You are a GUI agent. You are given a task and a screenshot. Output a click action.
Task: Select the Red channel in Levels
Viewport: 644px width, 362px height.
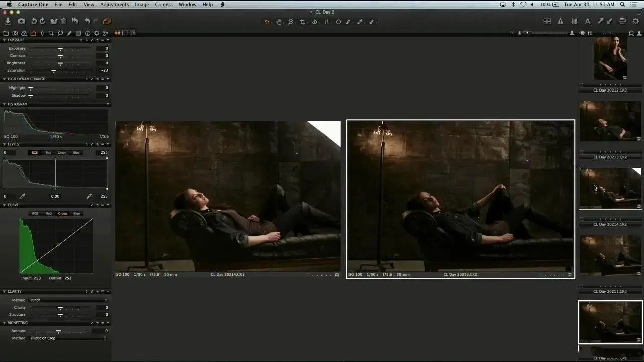(48, 153)
